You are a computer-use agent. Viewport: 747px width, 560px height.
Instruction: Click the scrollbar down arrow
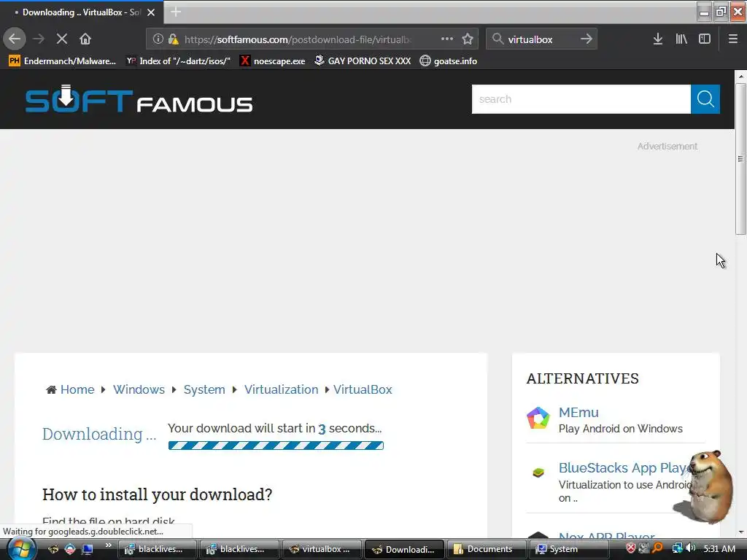coord(740,532)
